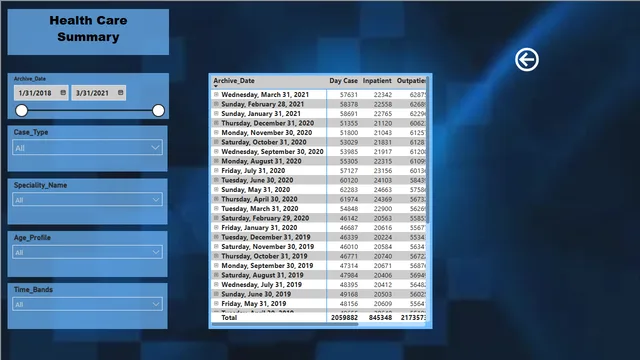Expand Sunday, January 31, 2021 row
Image resolution: width=640 pixels, height=360 pixels.
pos(216,113)
